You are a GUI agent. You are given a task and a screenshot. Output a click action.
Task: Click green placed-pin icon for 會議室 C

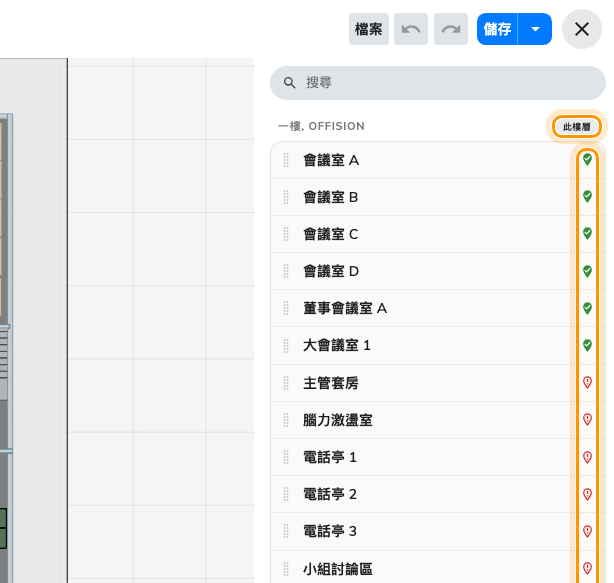(587, 233)
